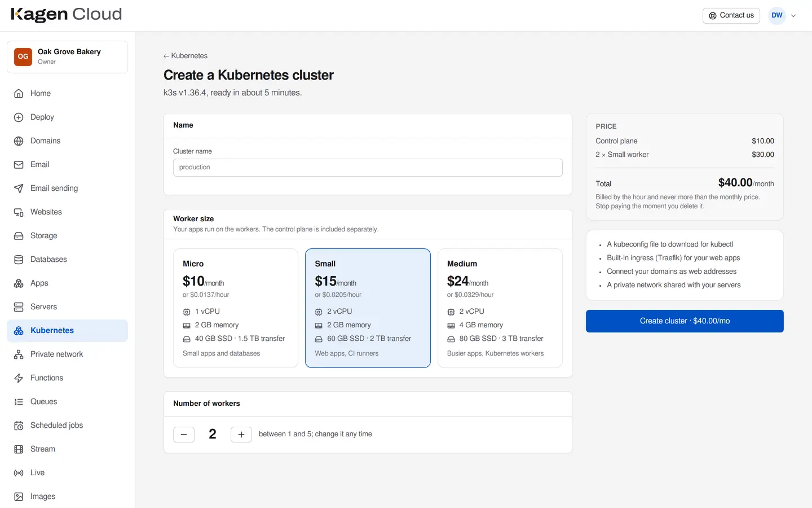Open Scheduled jobs from the sidebar
This screenshot has width=812, height=508.
tap(67, 426)
